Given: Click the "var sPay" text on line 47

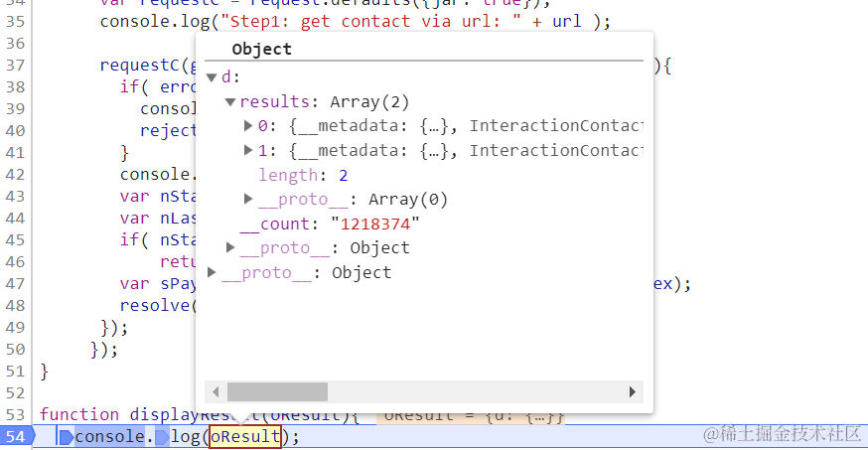Looking at the screenshot, I should pos(158,284).
